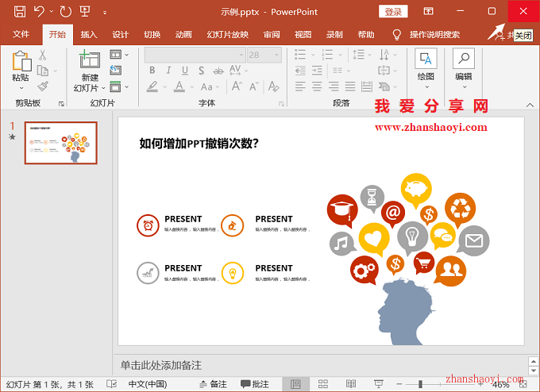
Task: Start slideshow from beginning icon
Action: (x=85, y=11)
